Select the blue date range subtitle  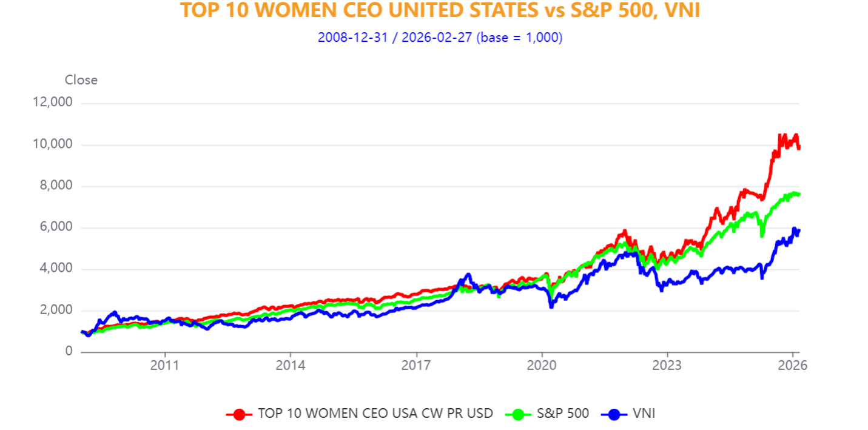[x=440, y=38]
